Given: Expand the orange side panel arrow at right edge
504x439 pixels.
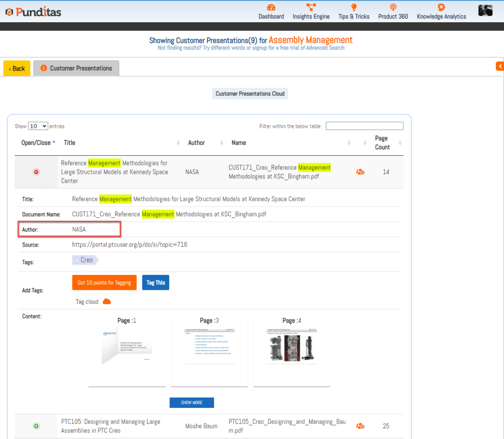Looking at the screenshot, I should point(500,66).
